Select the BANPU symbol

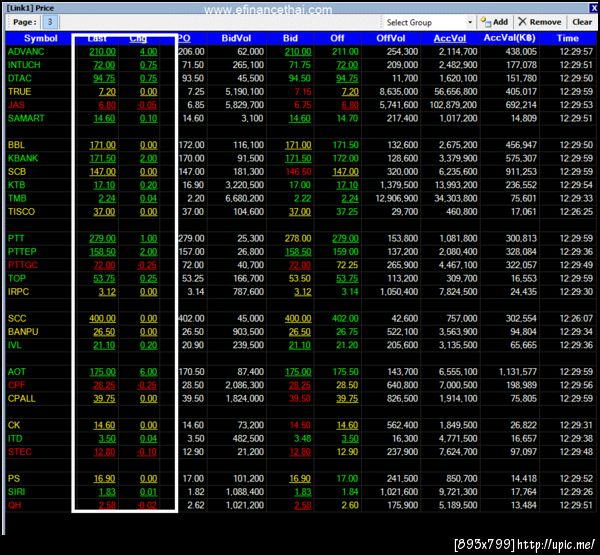(x=23, y=332)
